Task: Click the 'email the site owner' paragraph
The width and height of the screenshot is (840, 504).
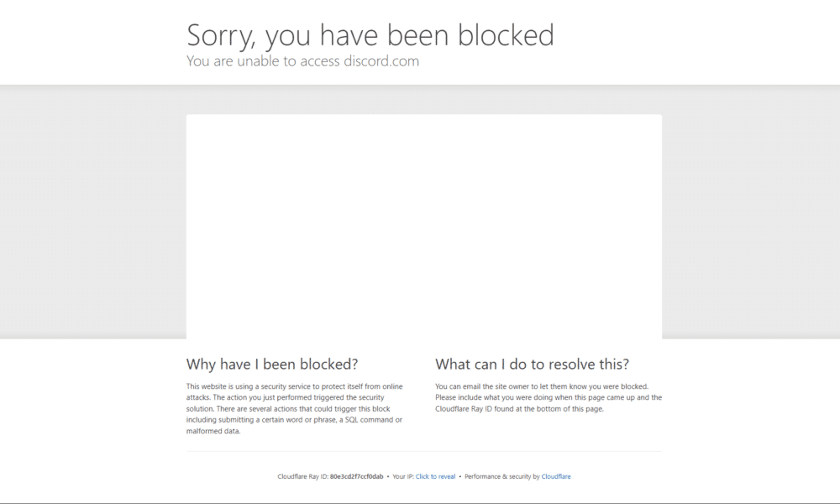Action: [549, 397]
